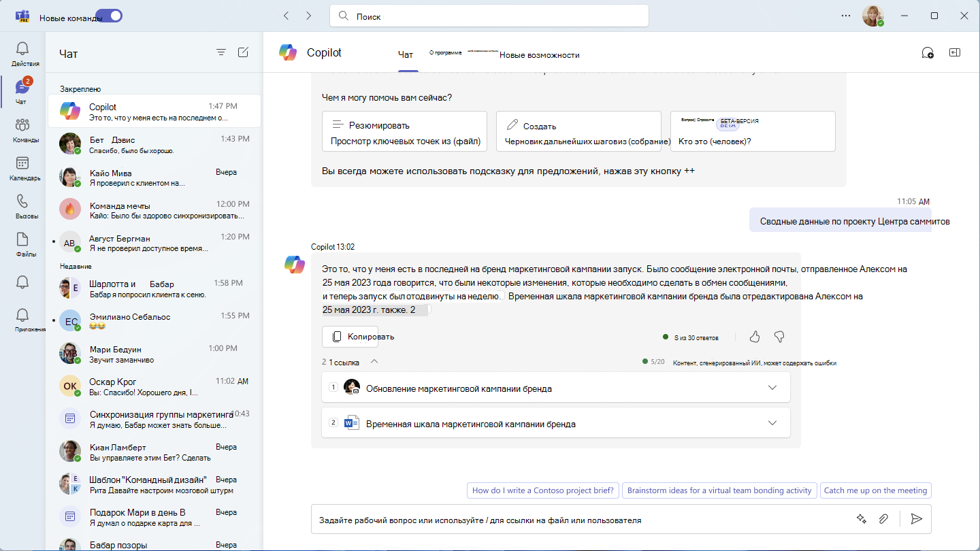The width and height of the screenshot is (980, 551).
Task: Click 'How do I write a Contoso project brief?'
Action: point(543,490)
